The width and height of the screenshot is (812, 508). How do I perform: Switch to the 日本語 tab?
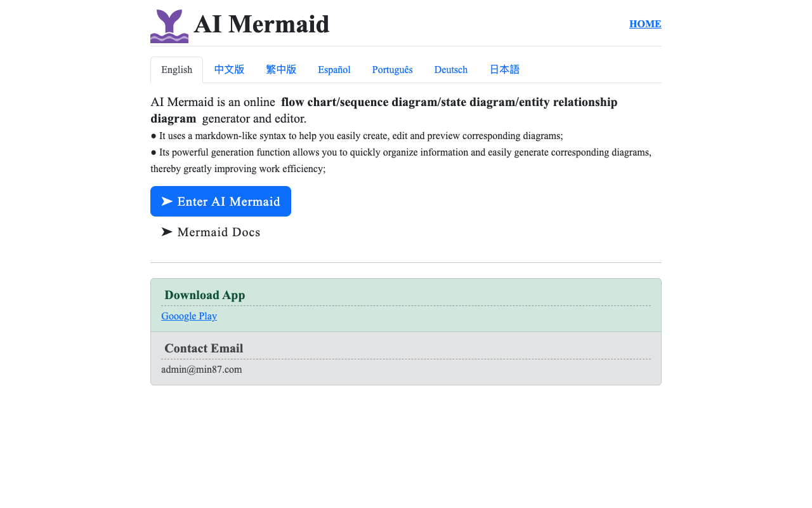point(504,70)
